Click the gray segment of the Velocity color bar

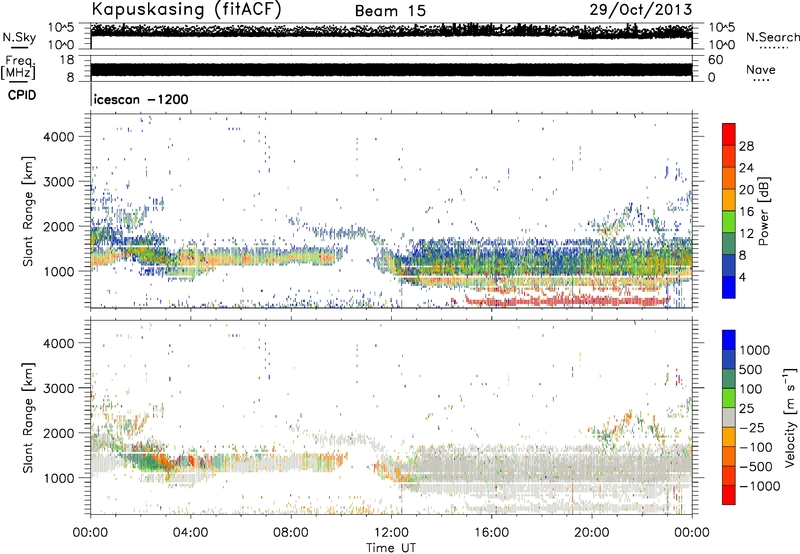(729, 417)
